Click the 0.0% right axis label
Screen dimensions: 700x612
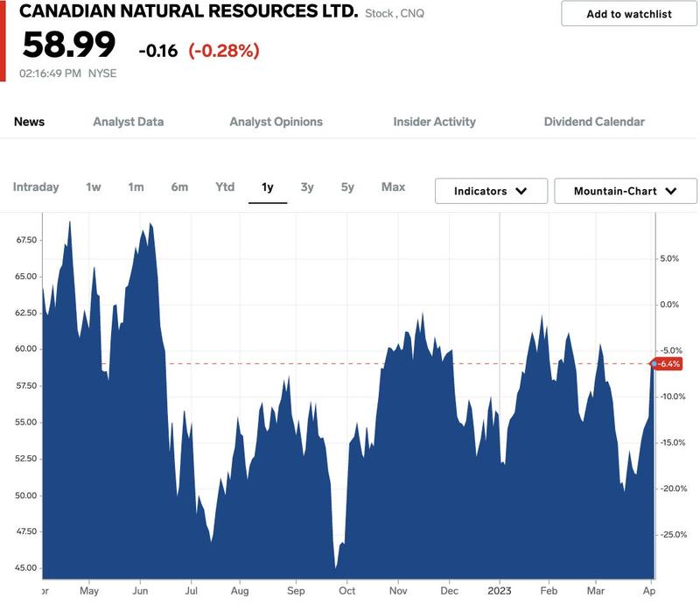coord(669,304)
